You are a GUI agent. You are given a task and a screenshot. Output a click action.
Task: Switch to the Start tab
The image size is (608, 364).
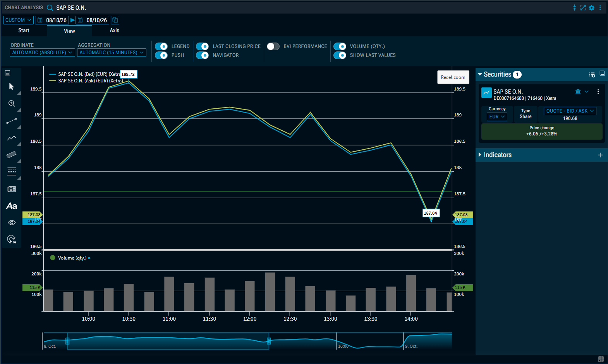[24, 31]
